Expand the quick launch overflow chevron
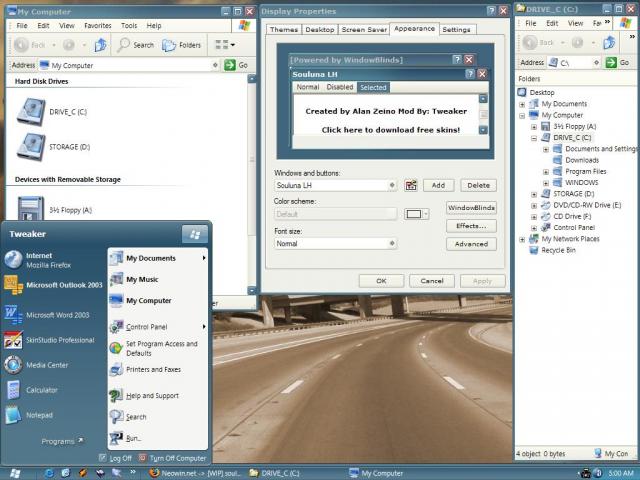Image resolution: width=640 pixels, height=480 pixels. pos(133,472)
